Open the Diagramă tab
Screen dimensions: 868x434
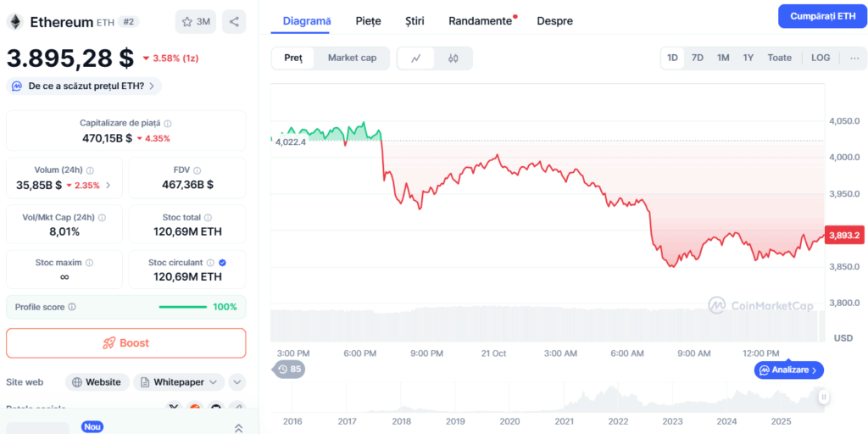pos(307,21)
